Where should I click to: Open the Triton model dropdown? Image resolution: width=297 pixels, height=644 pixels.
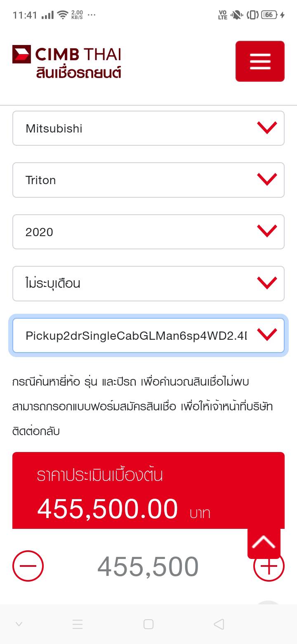point(148,180)
